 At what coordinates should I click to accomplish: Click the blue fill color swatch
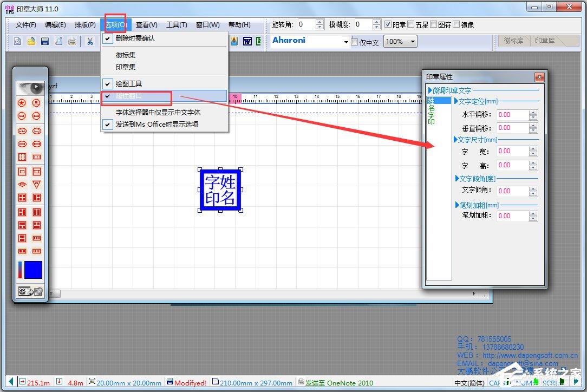(34, 270)
